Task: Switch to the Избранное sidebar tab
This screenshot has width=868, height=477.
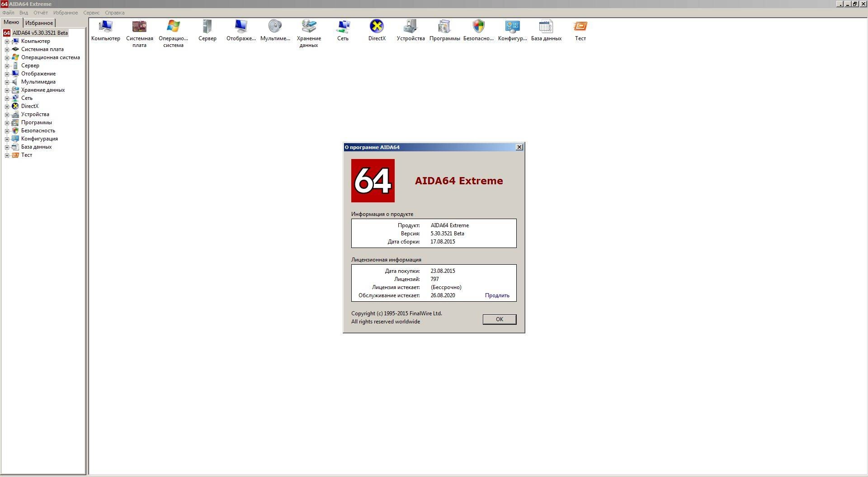Action: (x=39, y=23)
